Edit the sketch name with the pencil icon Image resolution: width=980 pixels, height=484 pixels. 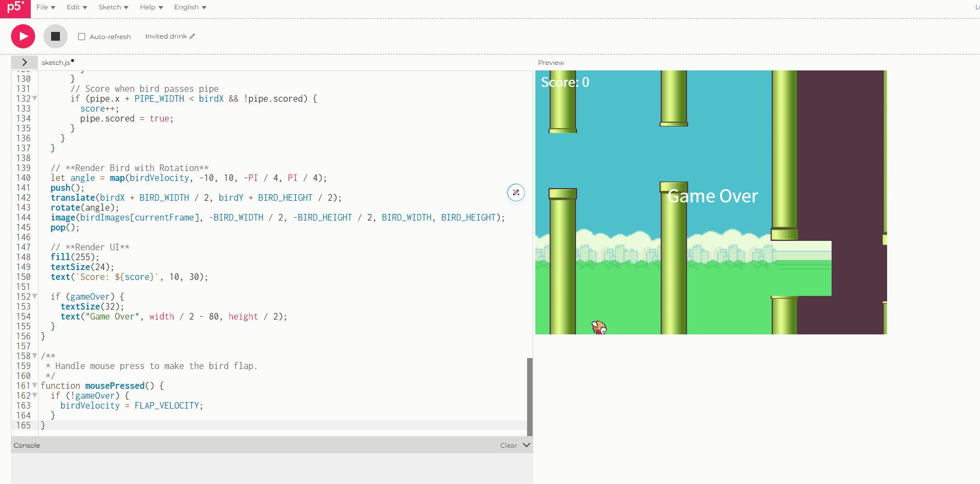[192, 36]
